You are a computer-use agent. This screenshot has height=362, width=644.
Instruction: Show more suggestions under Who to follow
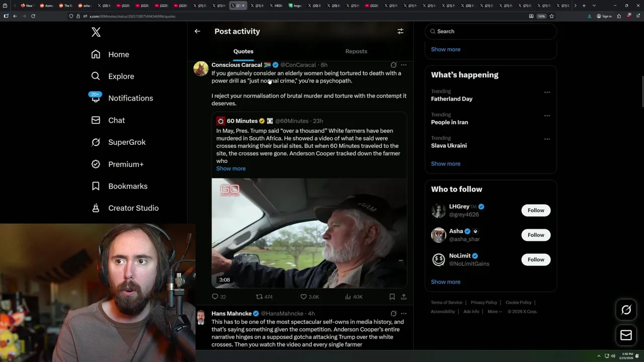click(446, 282)
